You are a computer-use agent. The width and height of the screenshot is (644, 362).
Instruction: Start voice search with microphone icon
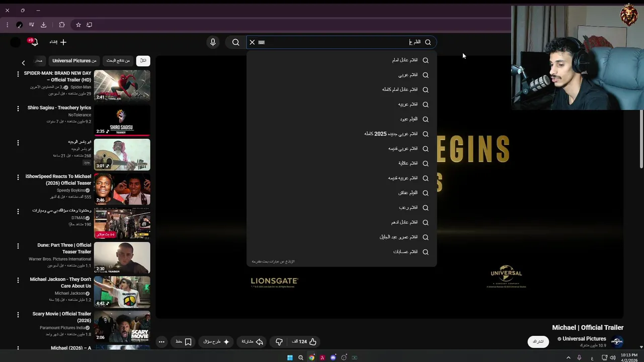[213, 42]
